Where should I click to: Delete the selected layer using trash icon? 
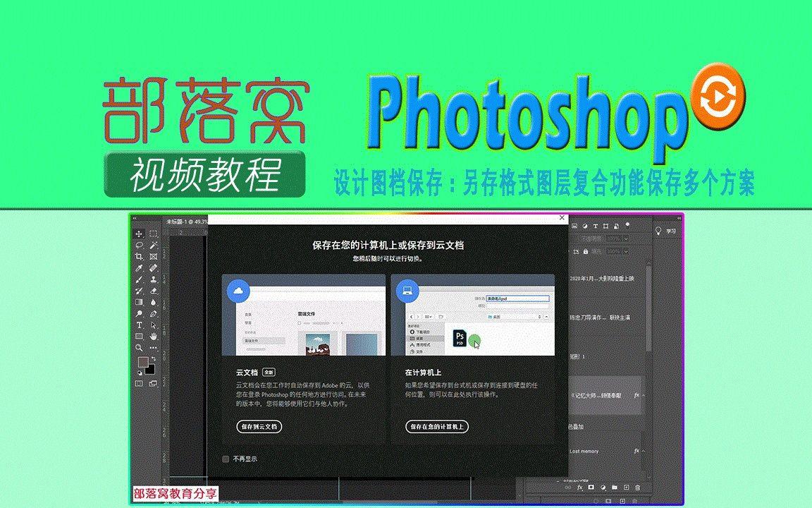(637, 488)
